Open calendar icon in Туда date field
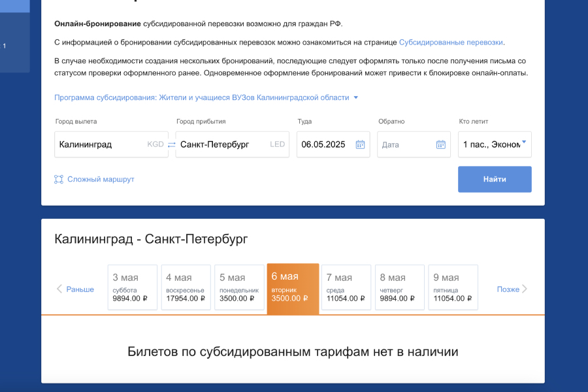This screenshot has width=588, height=392. click(x=360, y=144)
